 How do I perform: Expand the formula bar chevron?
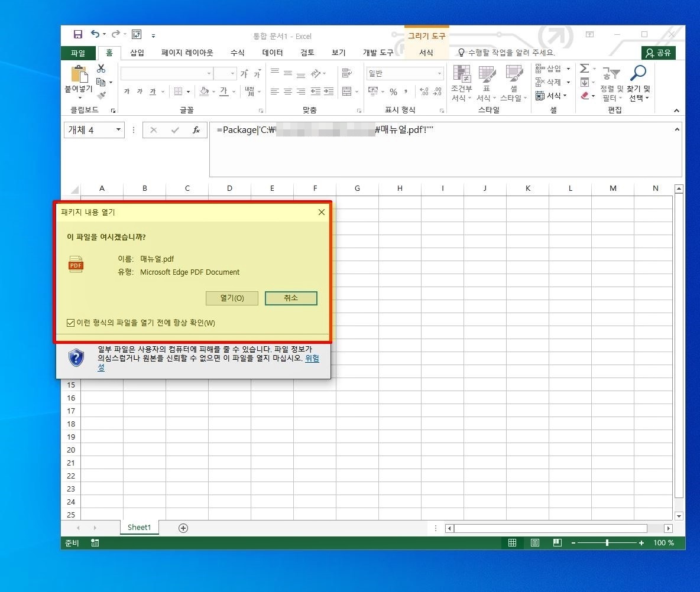click(677, 129)
